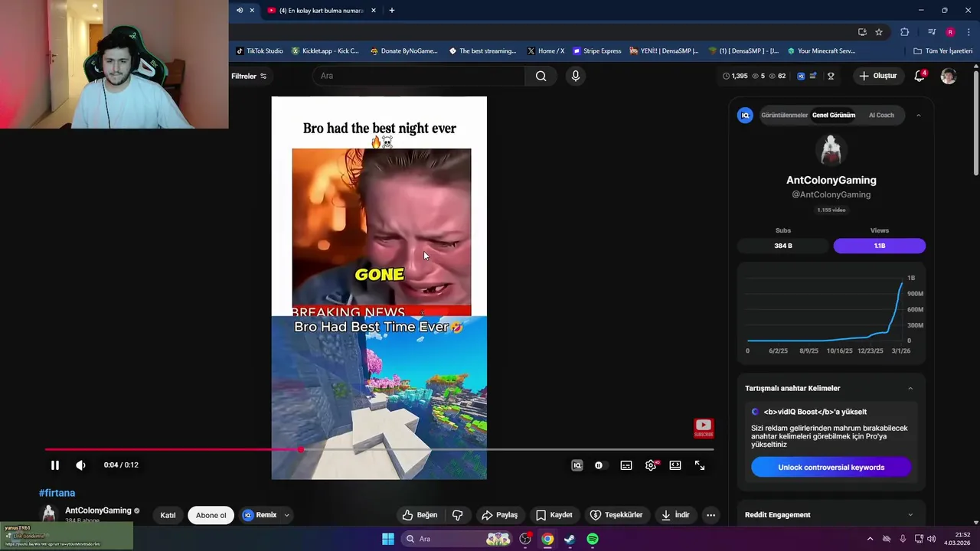Like the video with the Beğen button
This screenshot has width=980, height=551.
coord(420,515)
